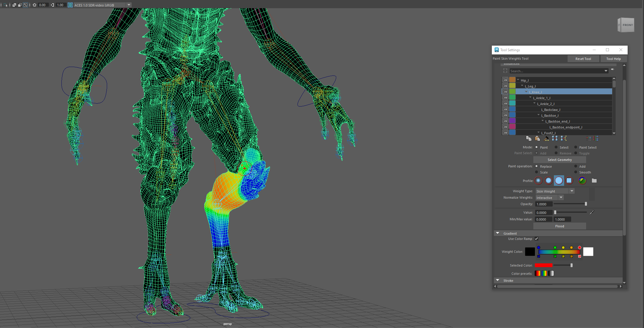This screenshot has width=644, height=328.
Task: Open the brush profile browse folder
Action: [594, 181]
